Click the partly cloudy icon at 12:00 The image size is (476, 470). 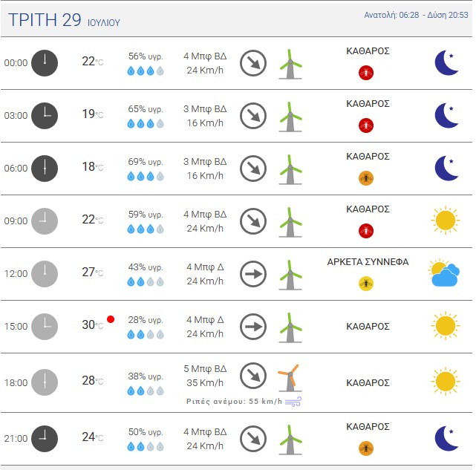[x=444, y=273]
